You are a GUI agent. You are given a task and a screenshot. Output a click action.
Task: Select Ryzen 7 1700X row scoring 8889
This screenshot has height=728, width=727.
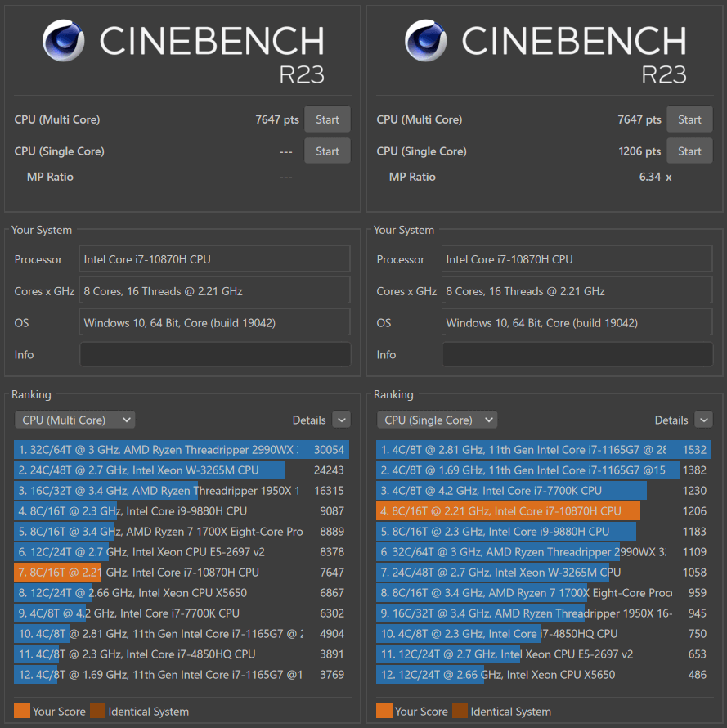pyautogui.click(x=182, y=531)
